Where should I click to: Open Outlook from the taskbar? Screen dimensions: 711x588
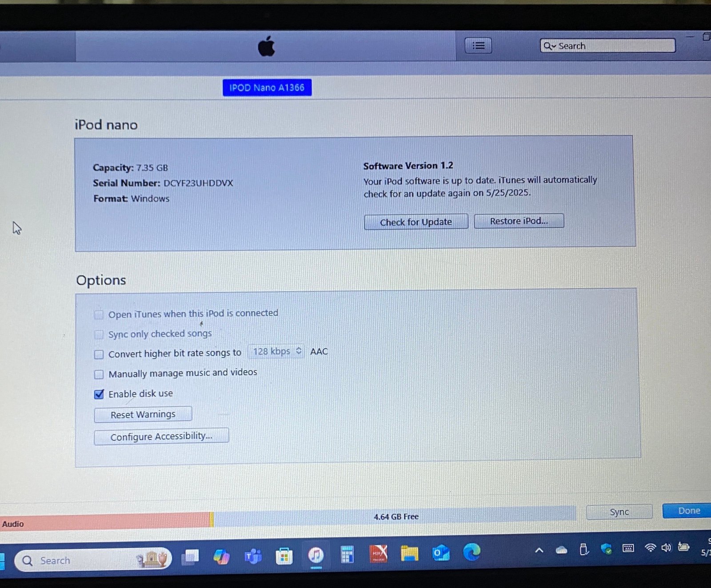point(441,552)
